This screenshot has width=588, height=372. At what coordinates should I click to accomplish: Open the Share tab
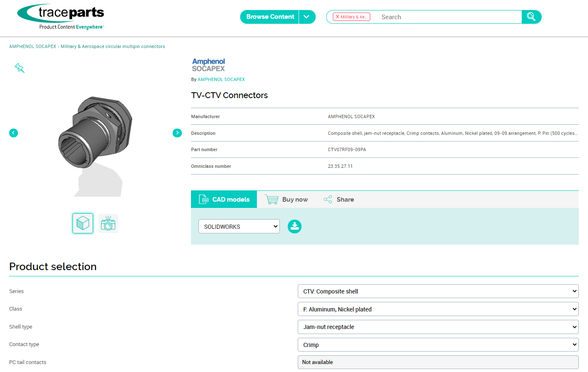click(339, 200)
